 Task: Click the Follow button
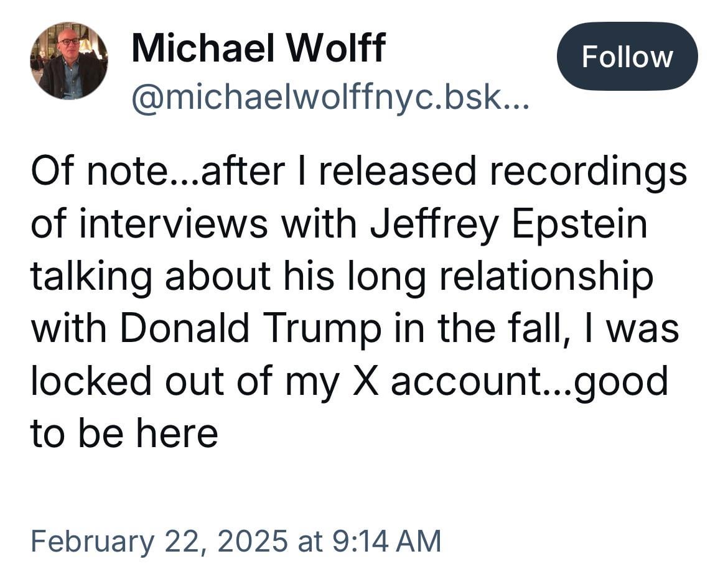click(627, 56)
